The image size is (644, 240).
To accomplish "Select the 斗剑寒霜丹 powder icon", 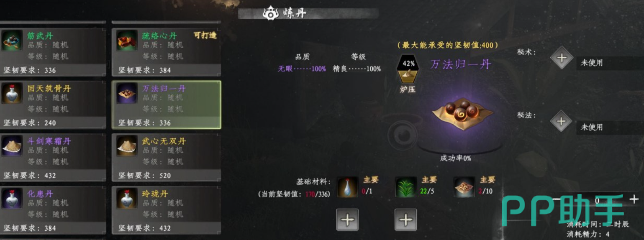I will pos(12,146).
